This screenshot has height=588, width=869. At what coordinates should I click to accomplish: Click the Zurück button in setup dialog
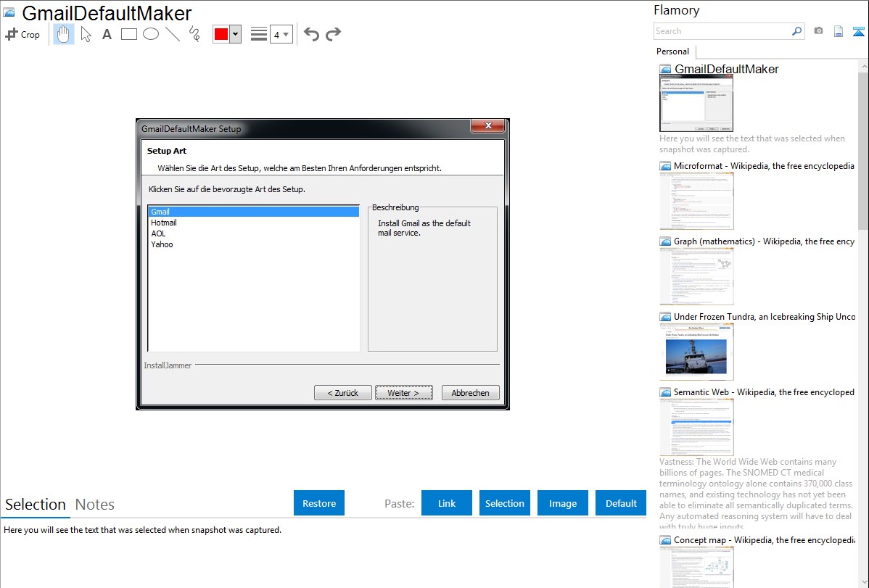pos(343,392)
